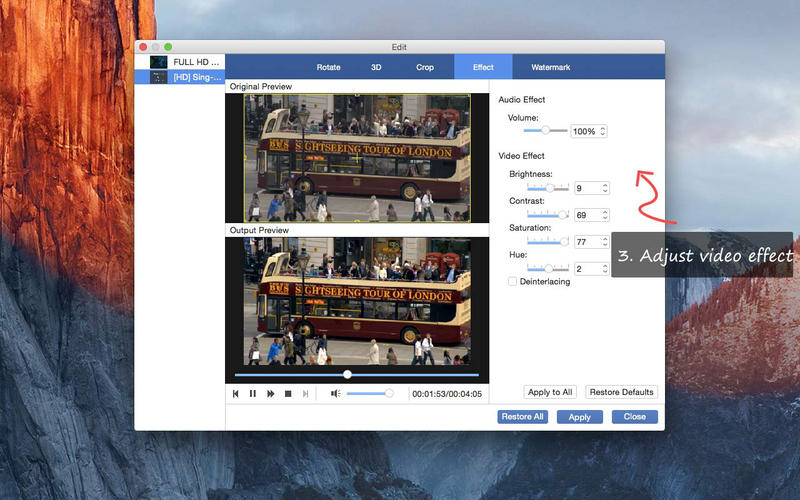Image resolution: width=800 pixels, height=500 pixels.
Task: Enable the Deinterlacing checkbox
Action: tap(512, 281)
